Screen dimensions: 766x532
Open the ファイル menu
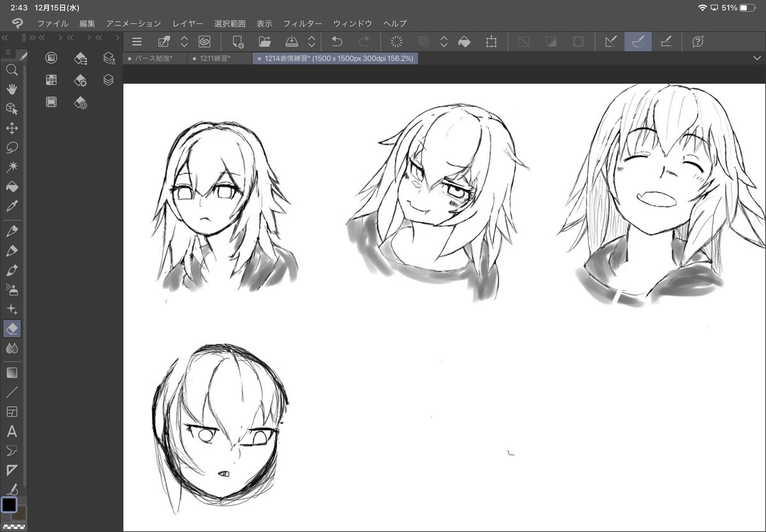click(x=52, y=24)
